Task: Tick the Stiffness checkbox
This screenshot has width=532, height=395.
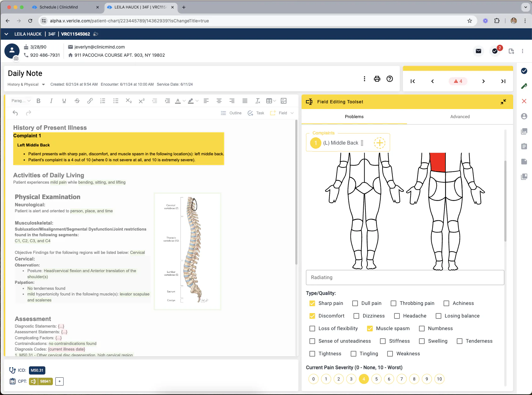Action: click(x=383, y=341)
